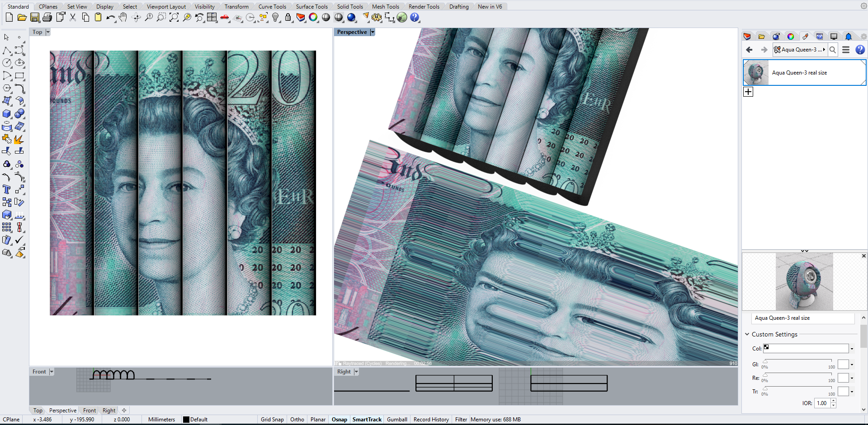Select the Polyline tool in sidebar
The height and width of the screenshot is (425, 868).
(7, 50)
